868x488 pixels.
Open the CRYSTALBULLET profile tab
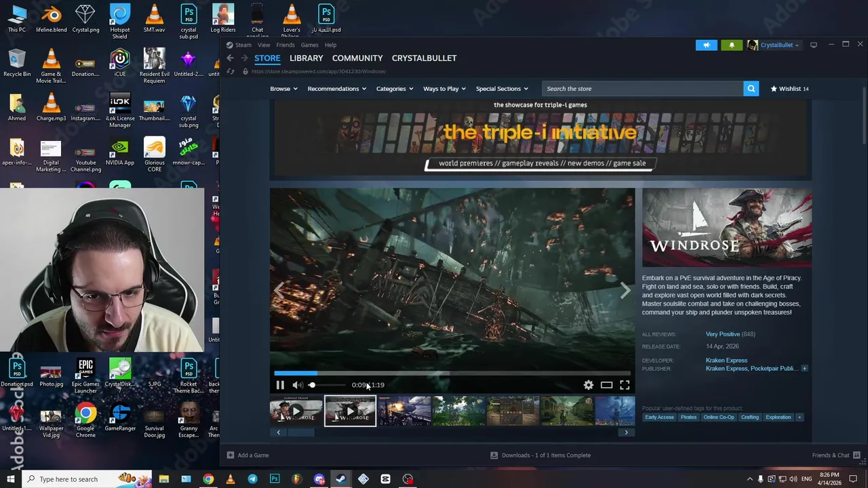424,58
